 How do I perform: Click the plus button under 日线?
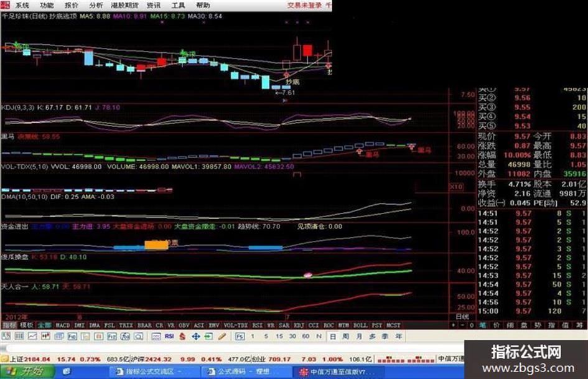pyautogui.click(x=454, y=325)
